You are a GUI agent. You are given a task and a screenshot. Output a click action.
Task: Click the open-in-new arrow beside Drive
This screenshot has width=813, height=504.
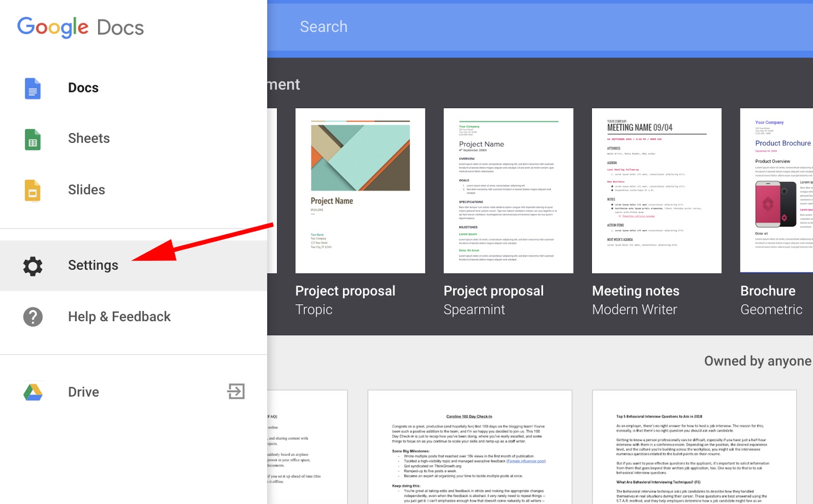click(x=235, y=391)
